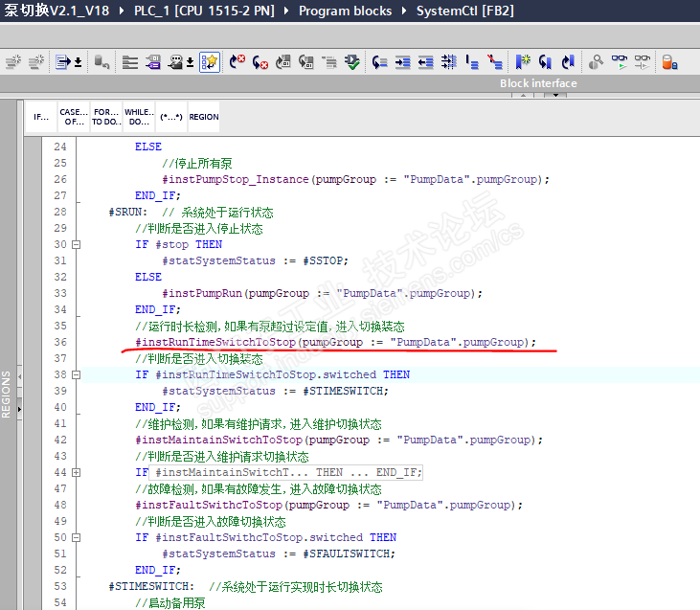Open the Block interface bar
The image size is (700, 610).
(x=538, y=83)
